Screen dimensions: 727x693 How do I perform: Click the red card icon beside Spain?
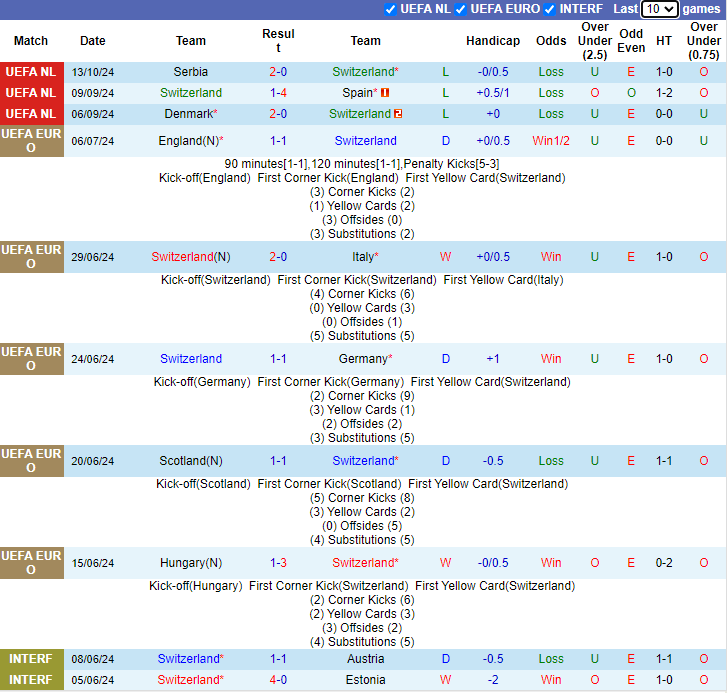pyautogui.click(x=385, y=93)
